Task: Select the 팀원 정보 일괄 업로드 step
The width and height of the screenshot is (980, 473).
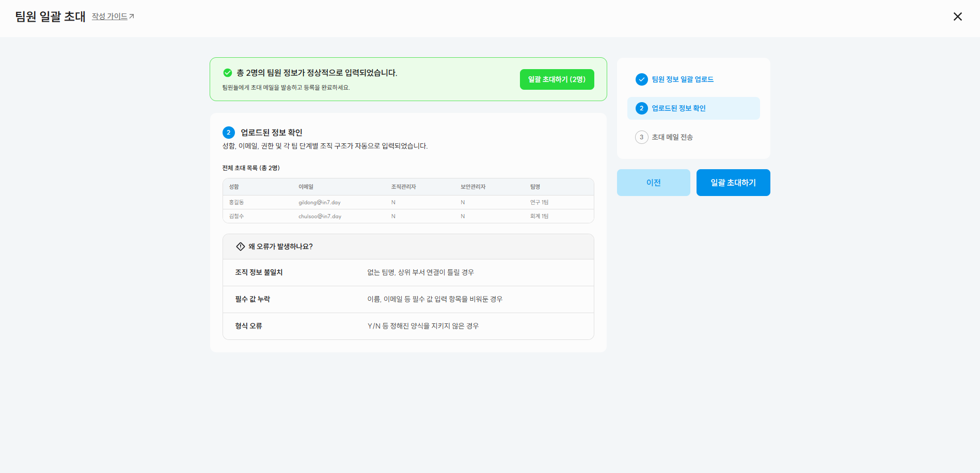Action: (x=682, y=79)
